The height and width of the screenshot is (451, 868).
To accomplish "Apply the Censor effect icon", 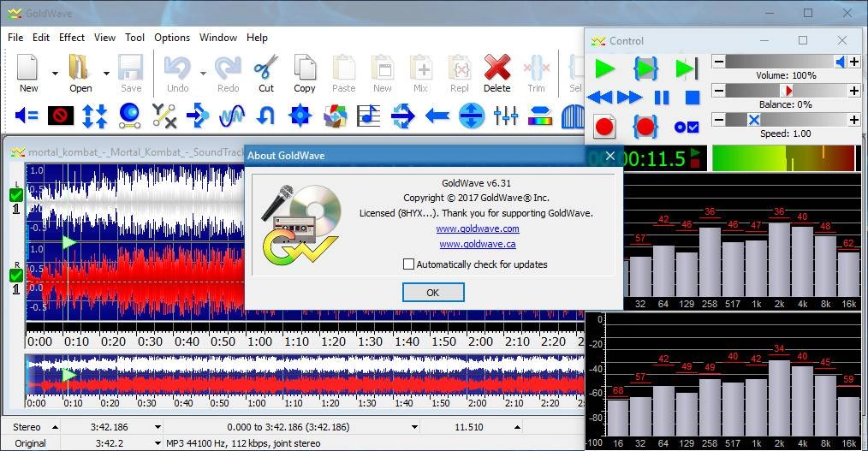I will click(x=61, y=116).
